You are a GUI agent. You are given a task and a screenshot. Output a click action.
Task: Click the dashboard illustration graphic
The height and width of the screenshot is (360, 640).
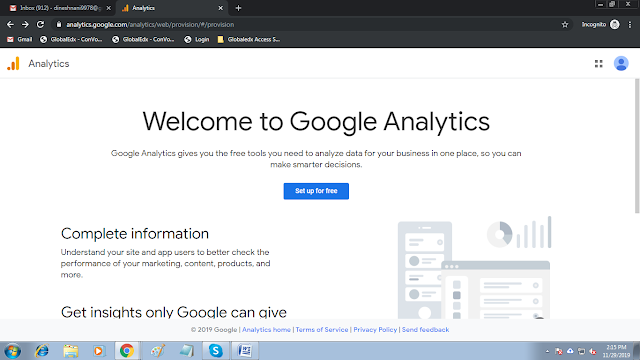coord(475,267)
